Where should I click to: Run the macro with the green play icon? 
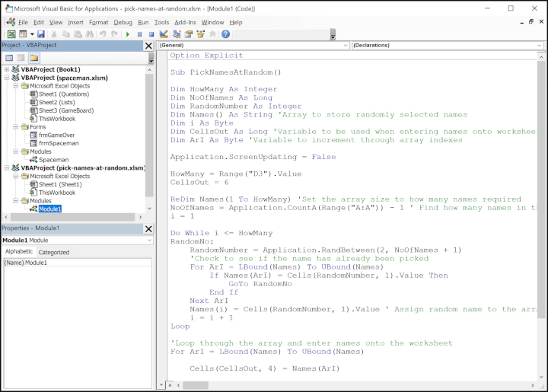coord(128,34)
